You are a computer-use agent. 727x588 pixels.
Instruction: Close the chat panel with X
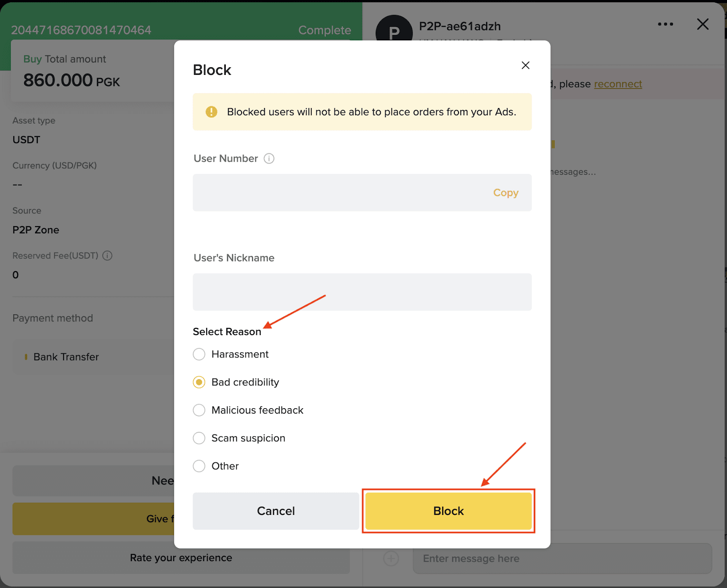pos(702,24)
